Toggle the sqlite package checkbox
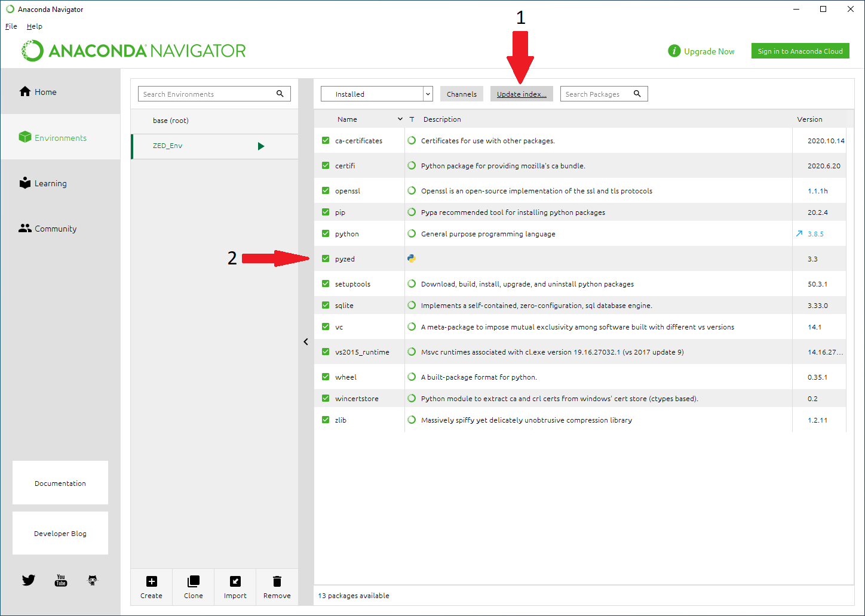This screenshot has width=865, height=616. coord(326,306)
